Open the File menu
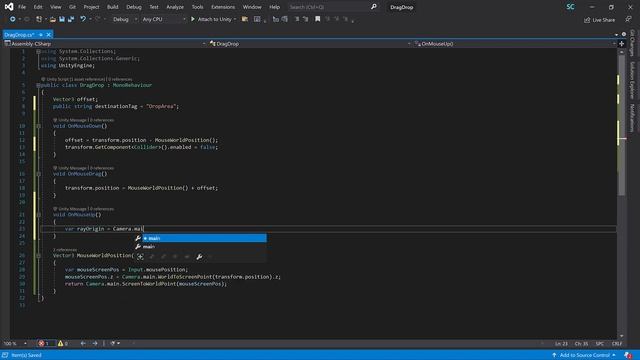The image size is (640, 360). 22,7
